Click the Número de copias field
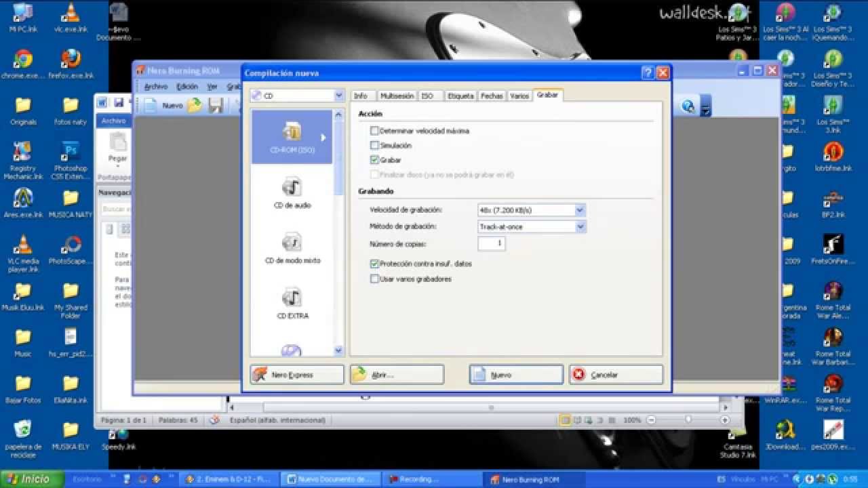 click(492, 243)
